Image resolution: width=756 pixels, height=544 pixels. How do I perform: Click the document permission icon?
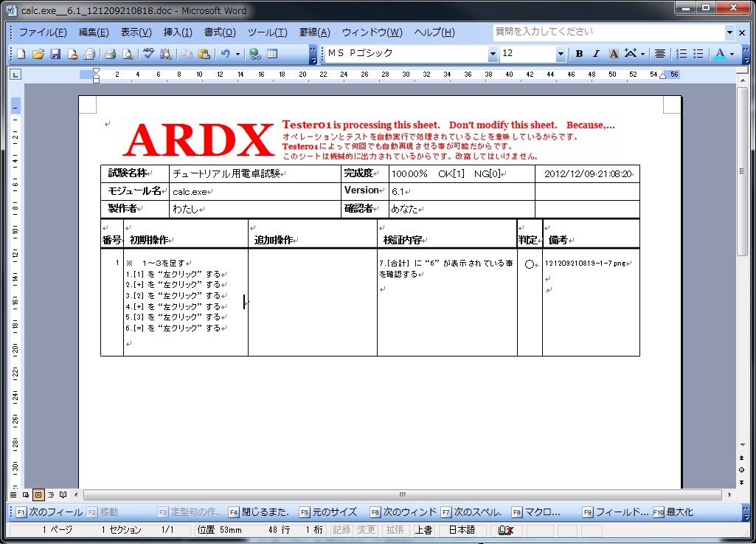[72, 54]
